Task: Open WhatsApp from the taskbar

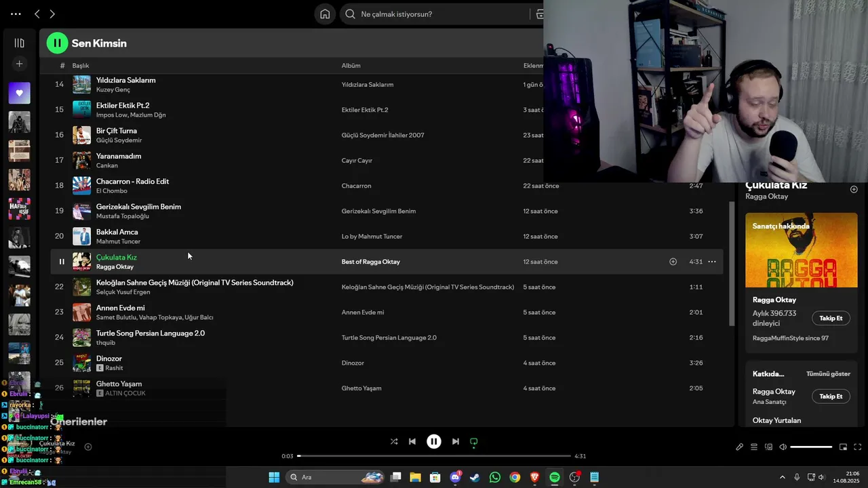Action: (x=495, y=477)
